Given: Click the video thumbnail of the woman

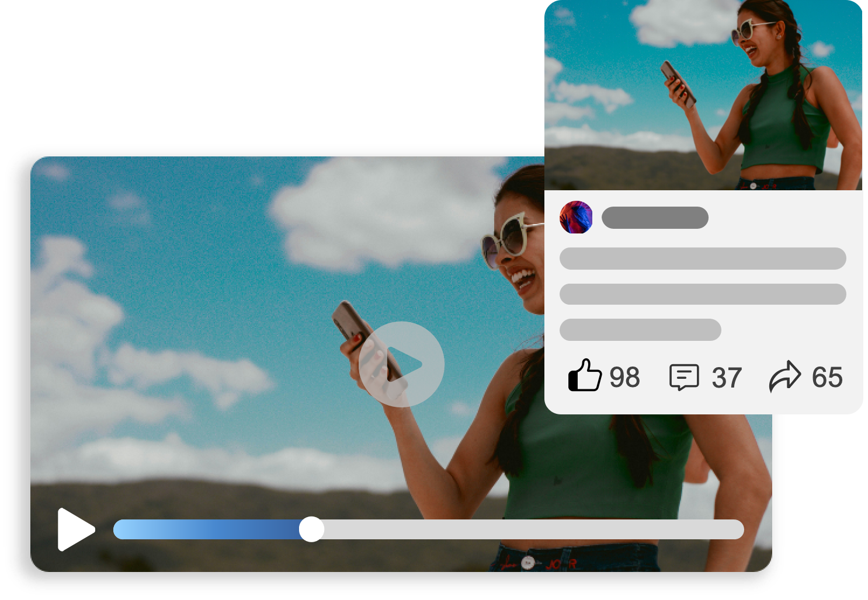Looking at the screenshot, I should 701,96.
